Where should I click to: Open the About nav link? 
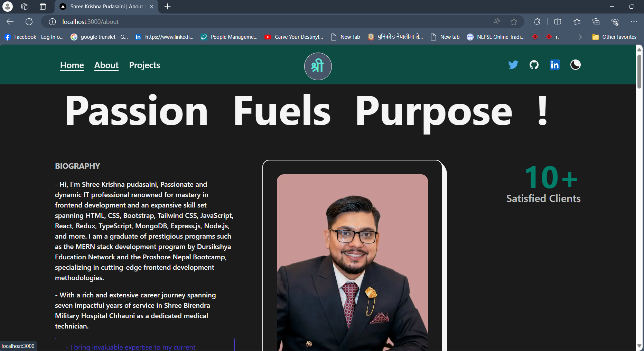point(106,65)
